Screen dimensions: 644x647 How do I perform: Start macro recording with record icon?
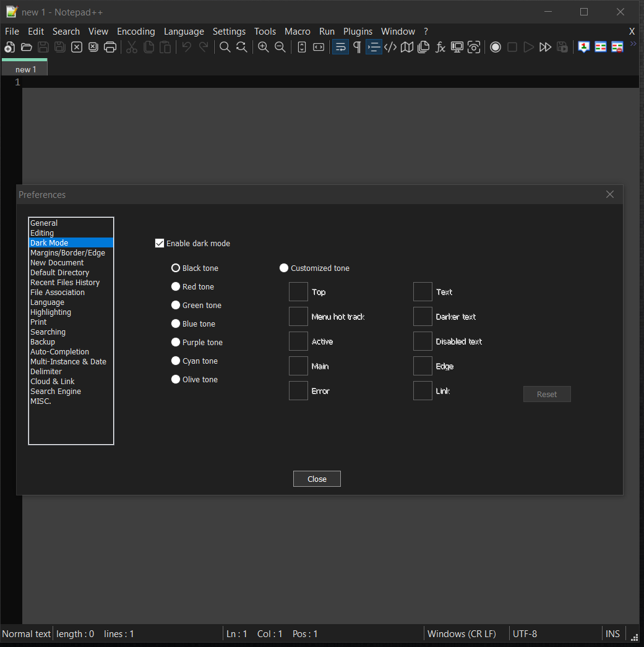click(496, 48)
